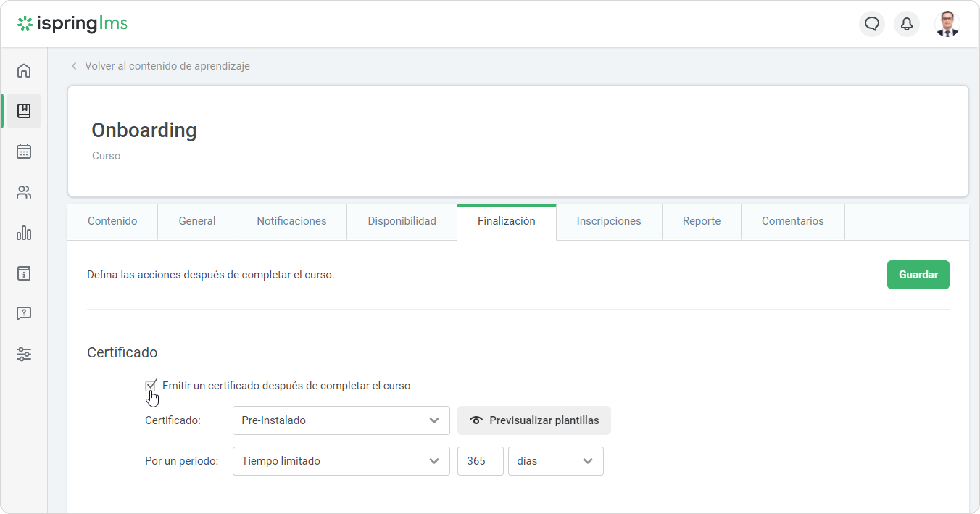Uncheck Emitir un certificado checkbox

click(150, 386)
